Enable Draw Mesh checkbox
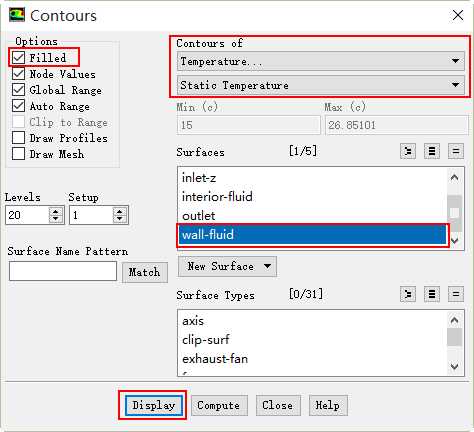The image size is (474, 432). point(18,154)
